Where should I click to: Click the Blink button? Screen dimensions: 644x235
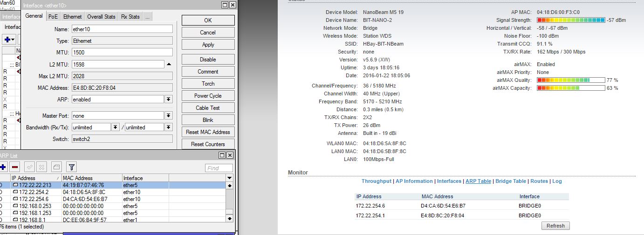pyautogui.click(x=208, y=120)
